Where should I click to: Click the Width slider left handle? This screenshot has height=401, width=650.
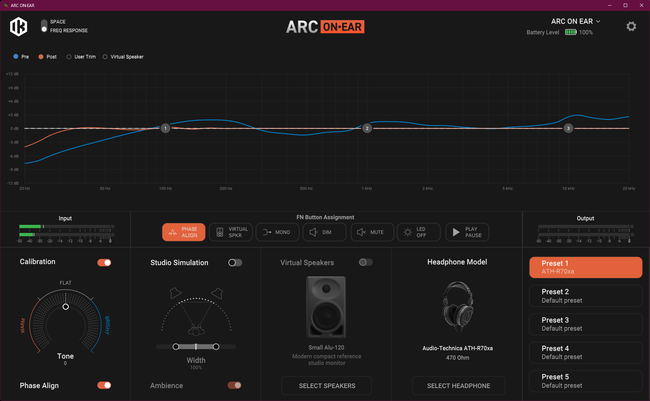[176, 346]
